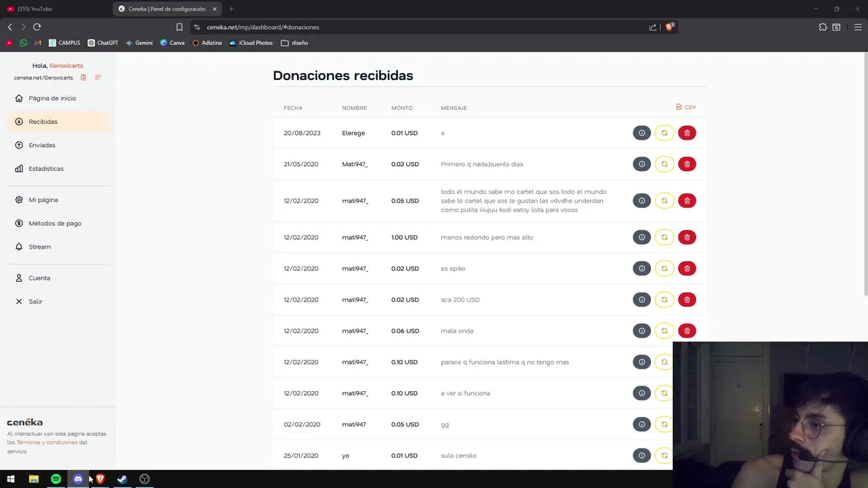Viewport: 868px width, 488px height.
Task: Open the Brave Shields icon
Action: coord(669,27)
